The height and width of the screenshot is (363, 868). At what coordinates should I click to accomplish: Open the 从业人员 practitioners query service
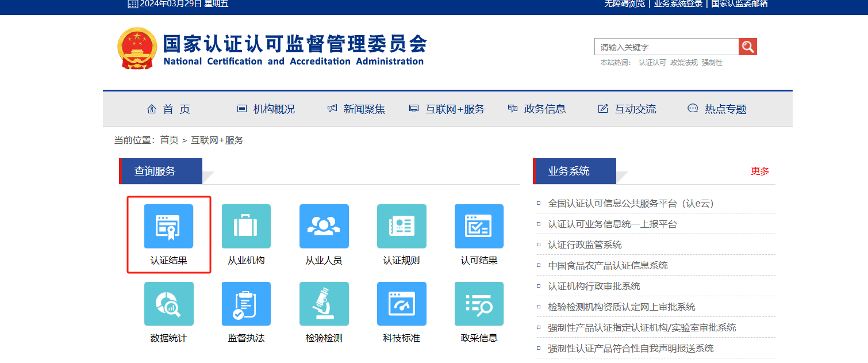(324, 226)
